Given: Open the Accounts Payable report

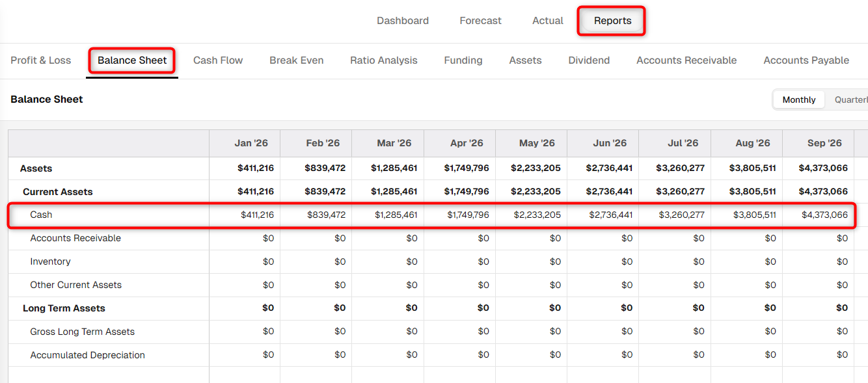Looking at the screenshot, I should coord(806,60).
